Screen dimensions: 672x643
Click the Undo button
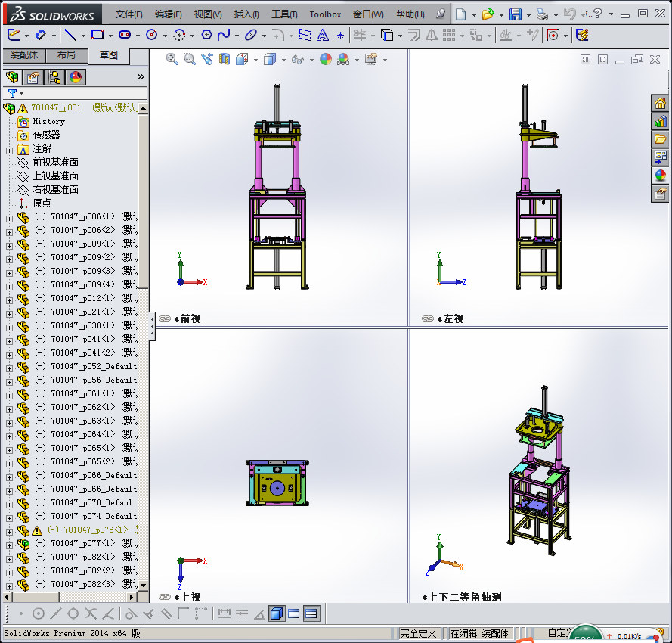click(569, 14)
